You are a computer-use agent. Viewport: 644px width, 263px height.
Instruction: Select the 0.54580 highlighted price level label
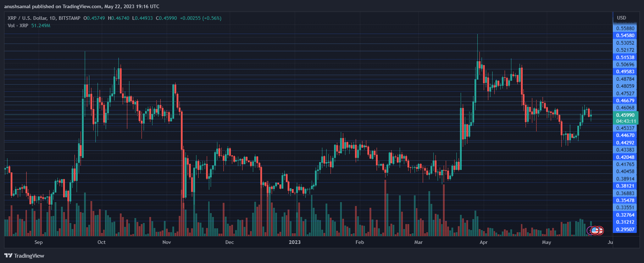[625, 35]
